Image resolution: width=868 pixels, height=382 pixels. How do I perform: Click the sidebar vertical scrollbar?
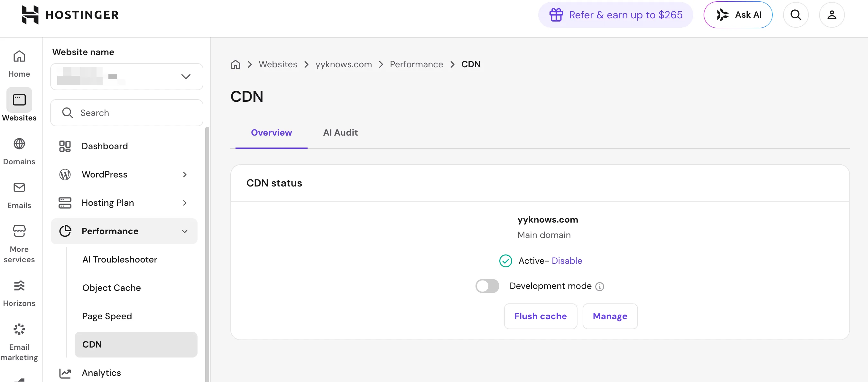[207, 254]
